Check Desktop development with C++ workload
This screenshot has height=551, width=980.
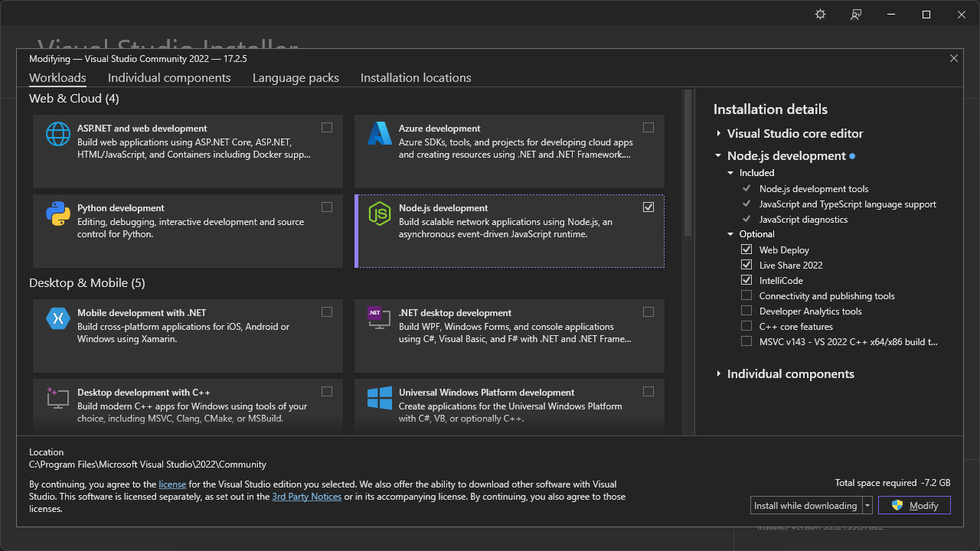coord(327,392)
